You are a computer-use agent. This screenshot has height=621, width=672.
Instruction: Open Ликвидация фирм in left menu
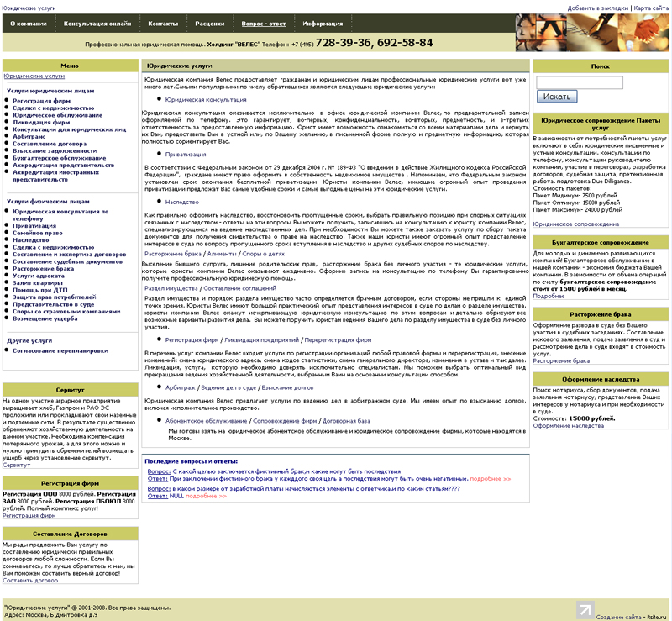point(41,122)
